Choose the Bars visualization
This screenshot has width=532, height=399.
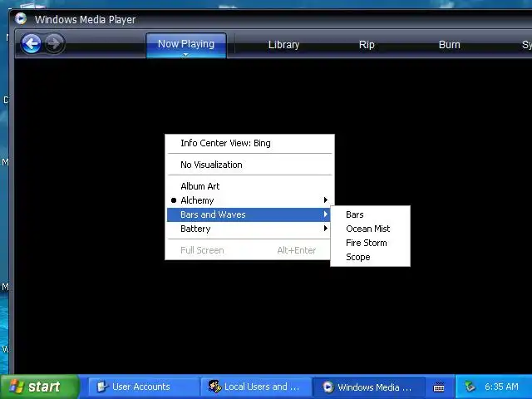(x=370, y=214)
